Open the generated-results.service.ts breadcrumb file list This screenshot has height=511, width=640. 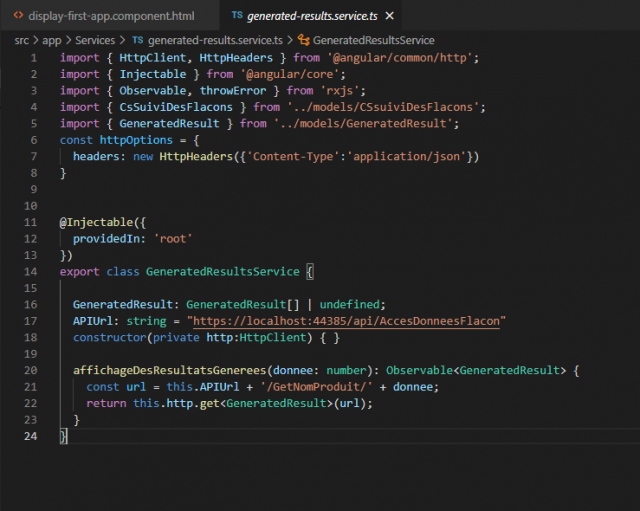216,40
